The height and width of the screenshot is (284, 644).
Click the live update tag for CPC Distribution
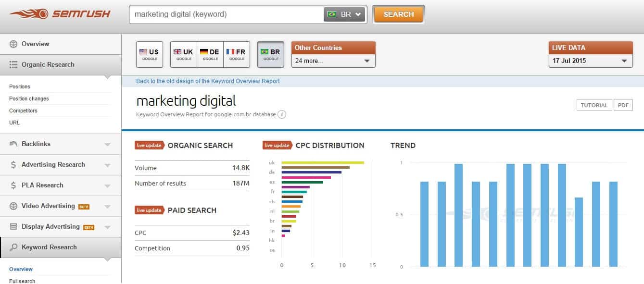[x=278, y=145]
